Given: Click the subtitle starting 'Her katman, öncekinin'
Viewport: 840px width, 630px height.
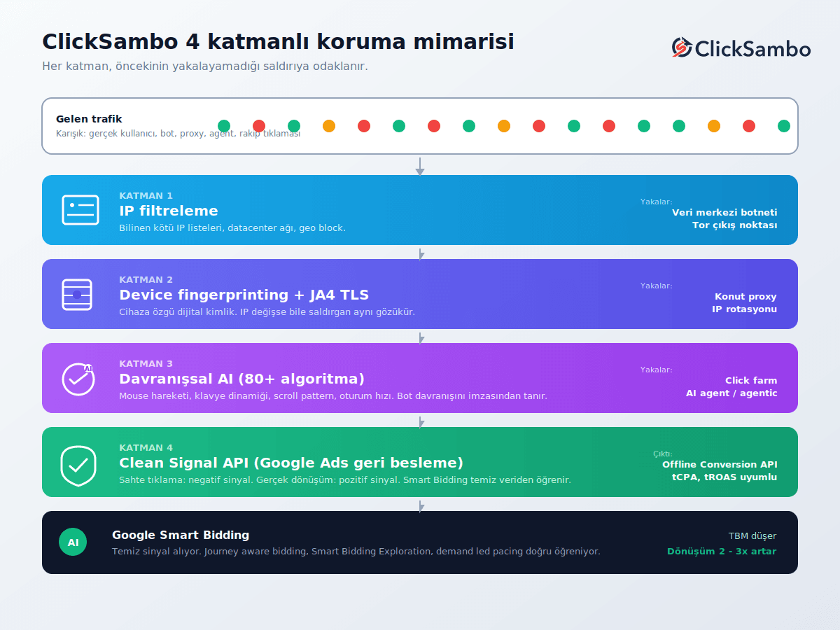Looking at the screenshot, I should 204,66.
